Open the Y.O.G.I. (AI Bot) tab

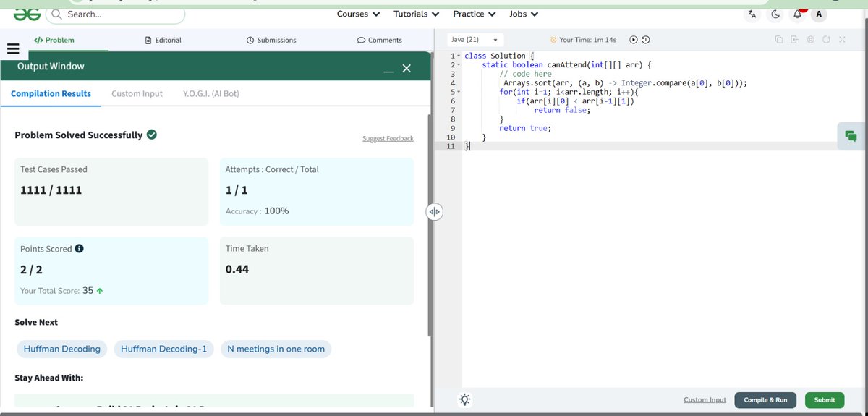(x=211, y=93)
